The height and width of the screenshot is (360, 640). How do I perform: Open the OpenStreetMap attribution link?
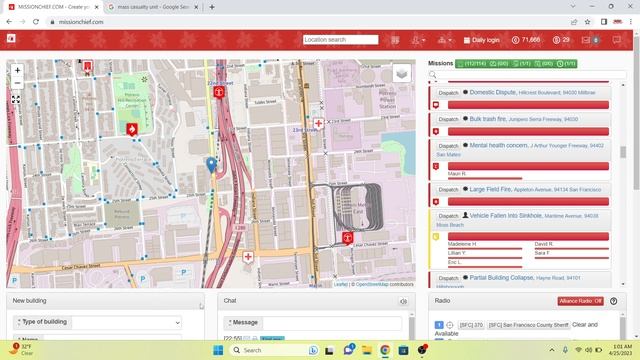[x=372, y=284]
